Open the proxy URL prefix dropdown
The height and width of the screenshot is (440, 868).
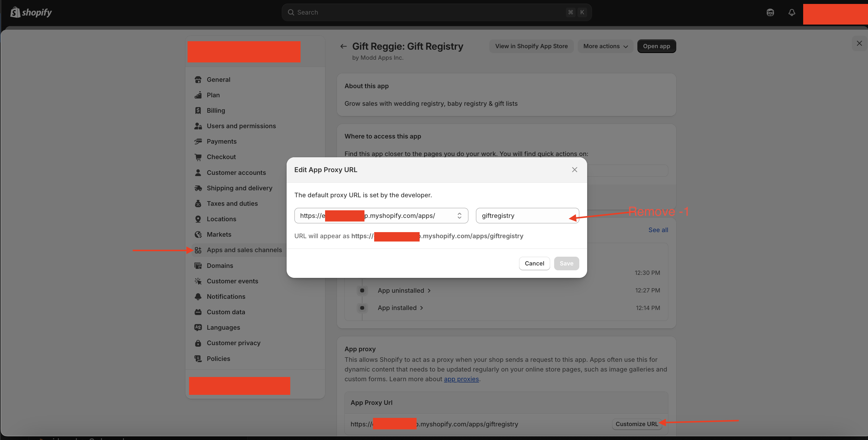381,216
